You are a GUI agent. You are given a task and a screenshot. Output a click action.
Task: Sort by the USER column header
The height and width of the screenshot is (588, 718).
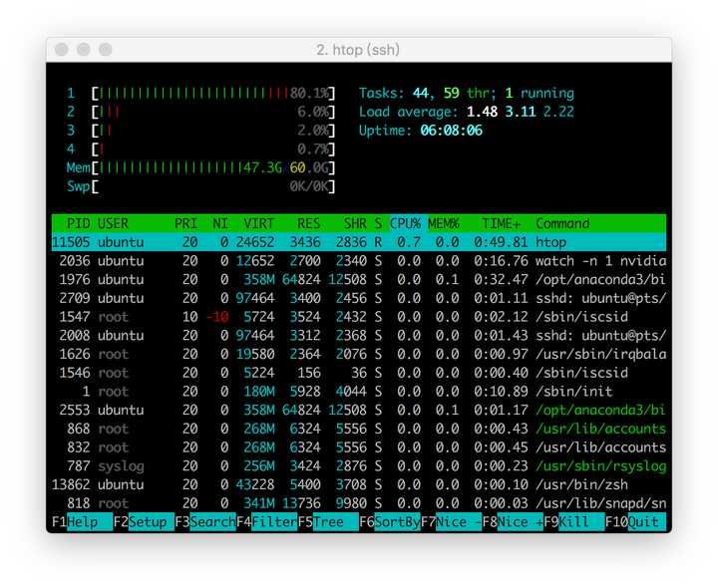click(x=113, y=223)
